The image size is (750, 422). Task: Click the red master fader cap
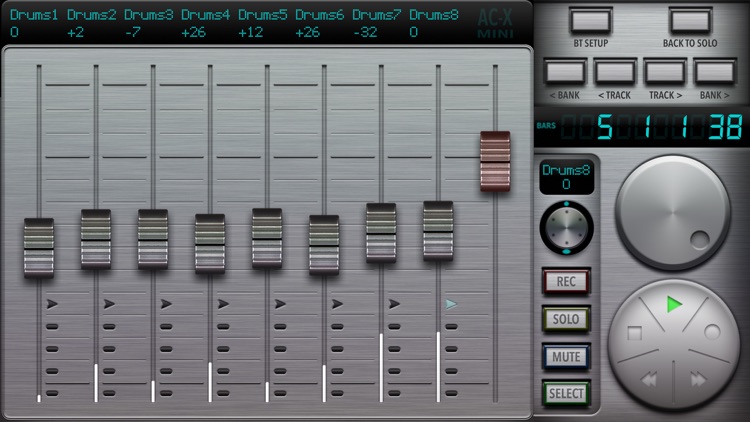coord(495,162)
